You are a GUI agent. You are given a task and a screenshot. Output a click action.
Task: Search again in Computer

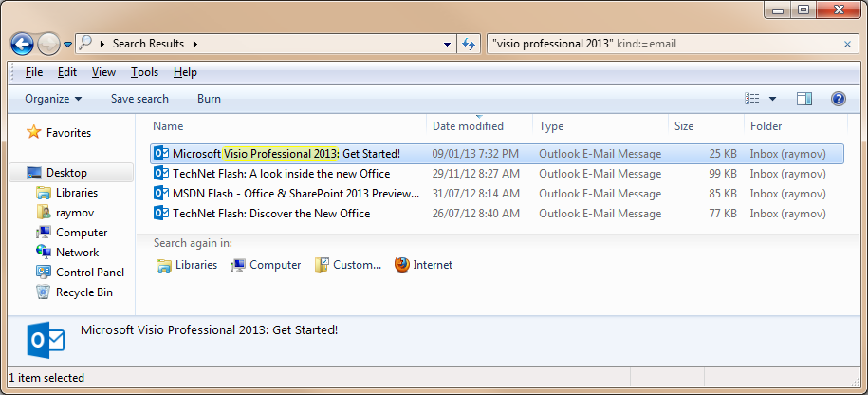tap(267, 265)
